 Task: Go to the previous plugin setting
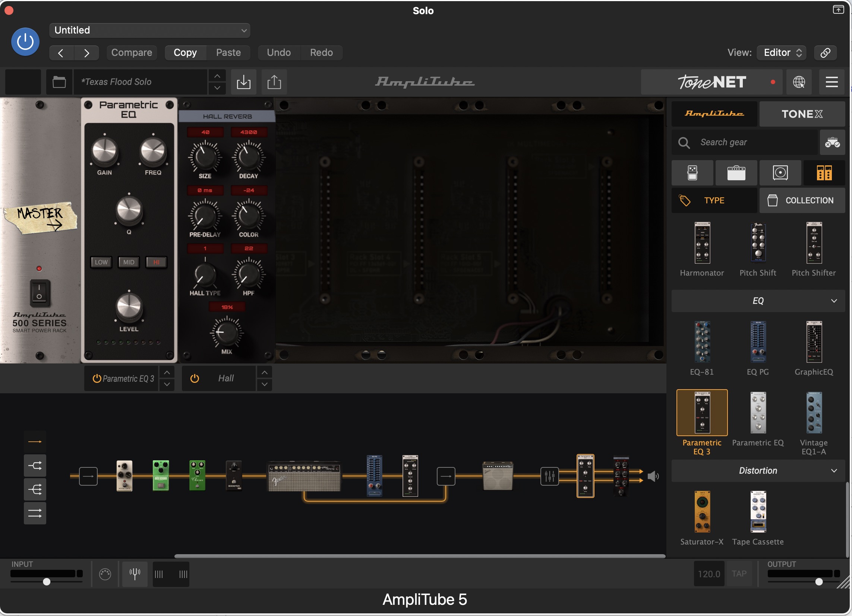(x=61, y=53)
